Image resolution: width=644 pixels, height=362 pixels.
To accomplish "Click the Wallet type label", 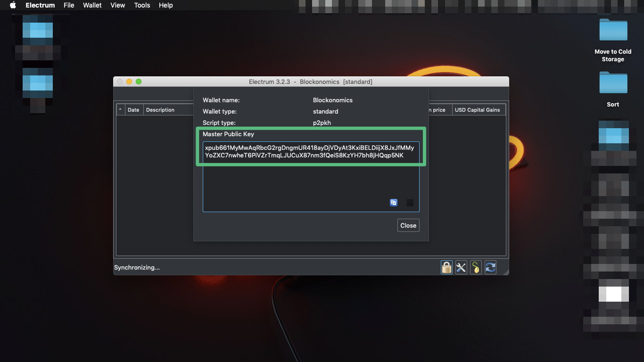I will pos(220,111).
